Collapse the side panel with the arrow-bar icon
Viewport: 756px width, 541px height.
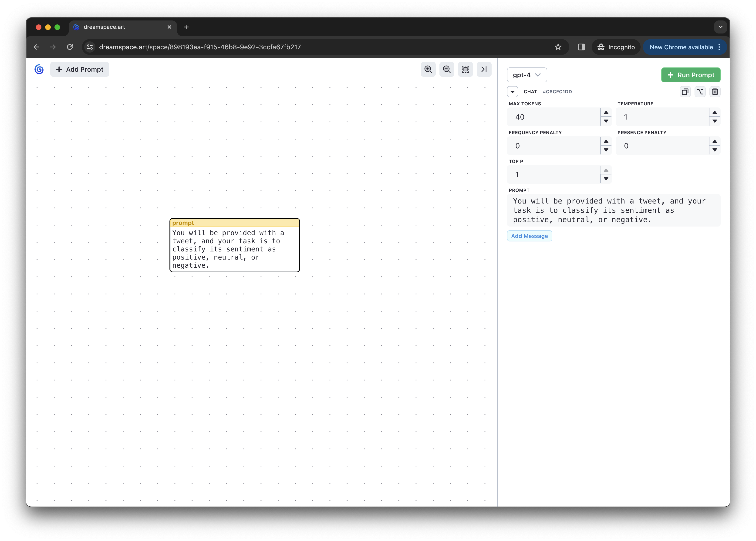coord(484,69)
